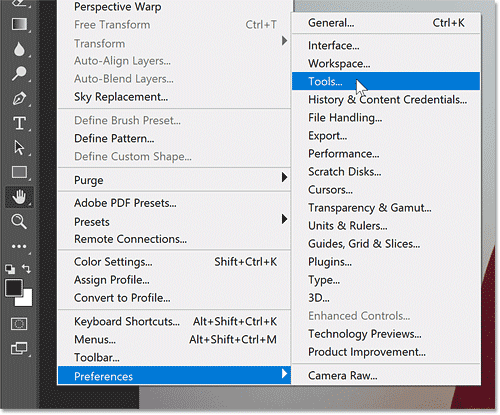This screenshot has height=415, width=500.
Task: Swap foreground and background colors
Action: point(26,269)
